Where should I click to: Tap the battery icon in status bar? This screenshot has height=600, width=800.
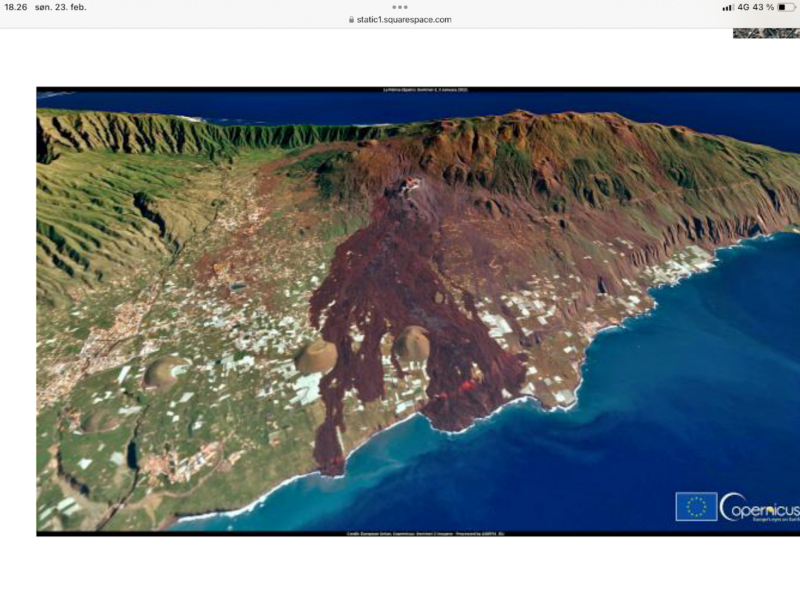click(x=786, y=7)
